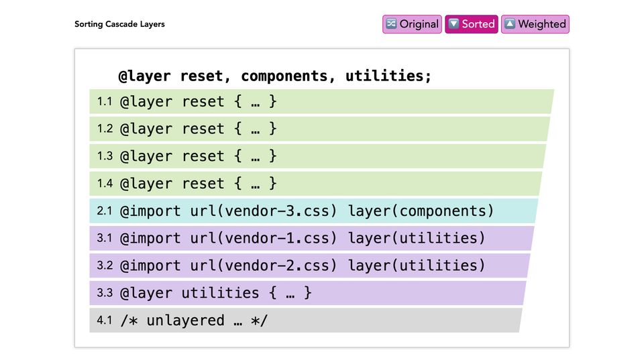The image size is (644, 362).
Task: Click the @layer reset, components, utilities declaration line
Action: click(x=275, y=76)
